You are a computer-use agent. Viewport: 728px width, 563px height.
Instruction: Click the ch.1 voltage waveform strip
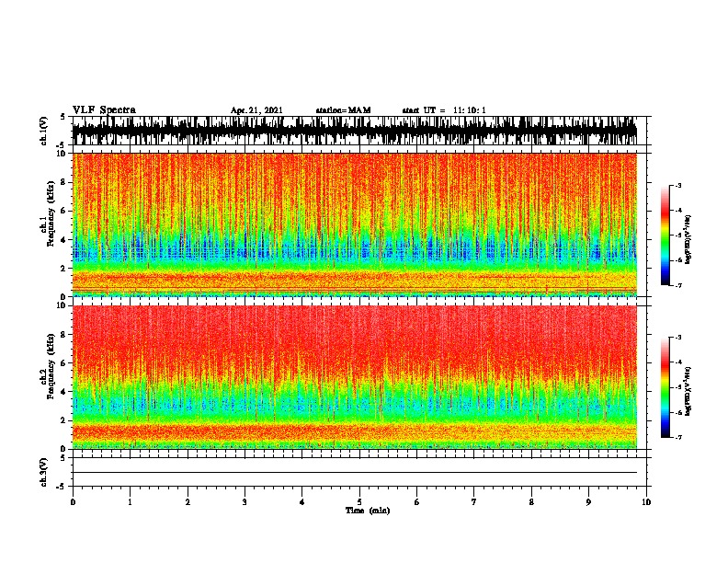[x=355, y=131]
